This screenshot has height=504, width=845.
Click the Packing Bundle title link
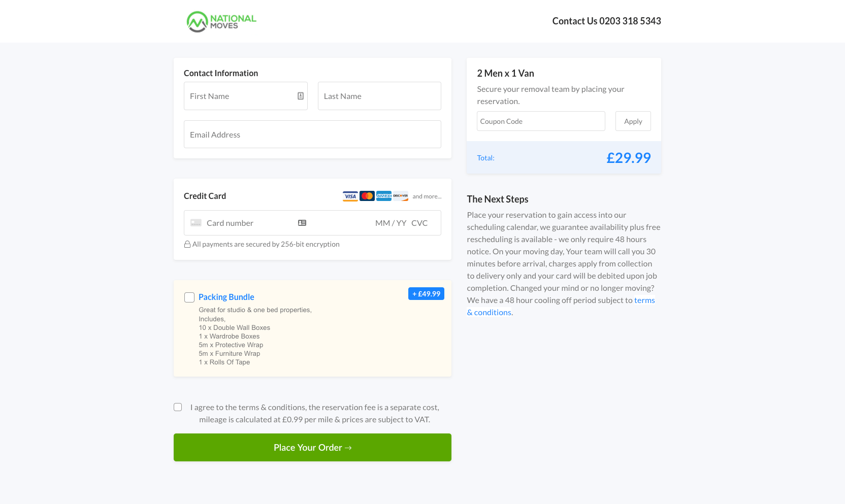[226, 297]
